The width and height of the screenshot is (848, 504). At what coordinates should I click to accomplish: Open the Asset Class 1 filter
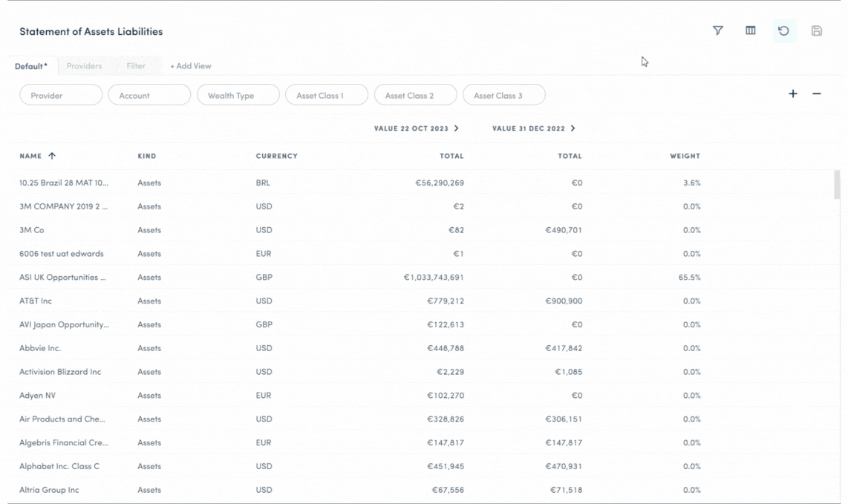(x=326, y=95)
